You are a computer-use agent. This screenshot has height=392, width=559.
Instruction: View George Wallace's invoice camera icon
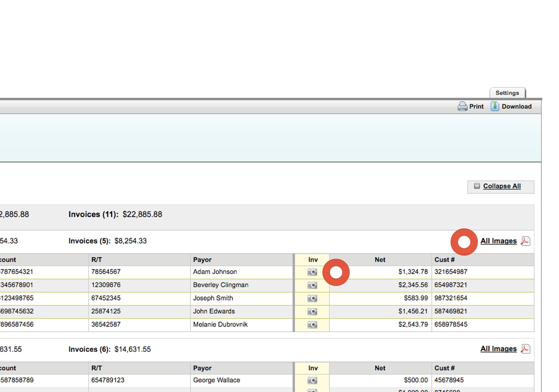click(x=312, y=380)
